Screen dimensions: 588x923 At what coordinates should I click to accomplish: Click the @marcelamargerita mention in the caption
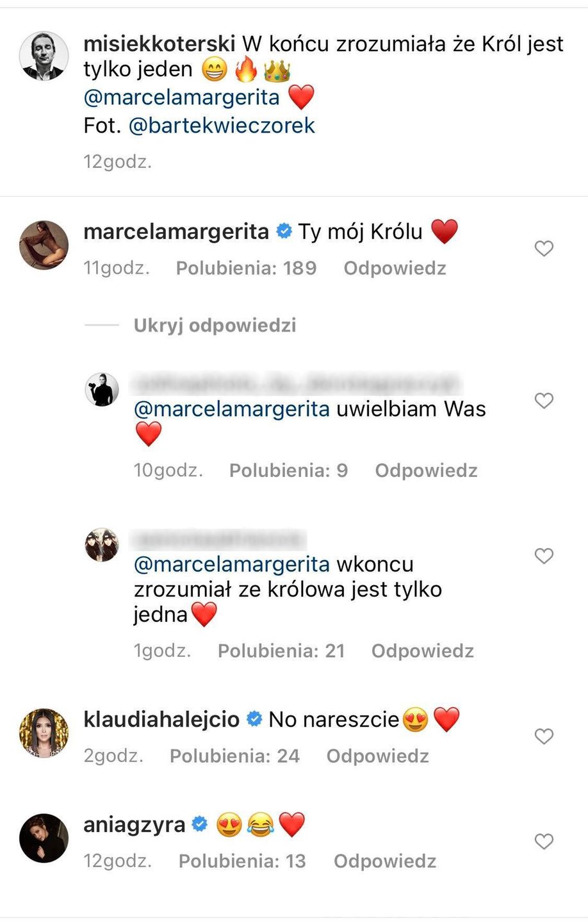click(x=181, y=97)
